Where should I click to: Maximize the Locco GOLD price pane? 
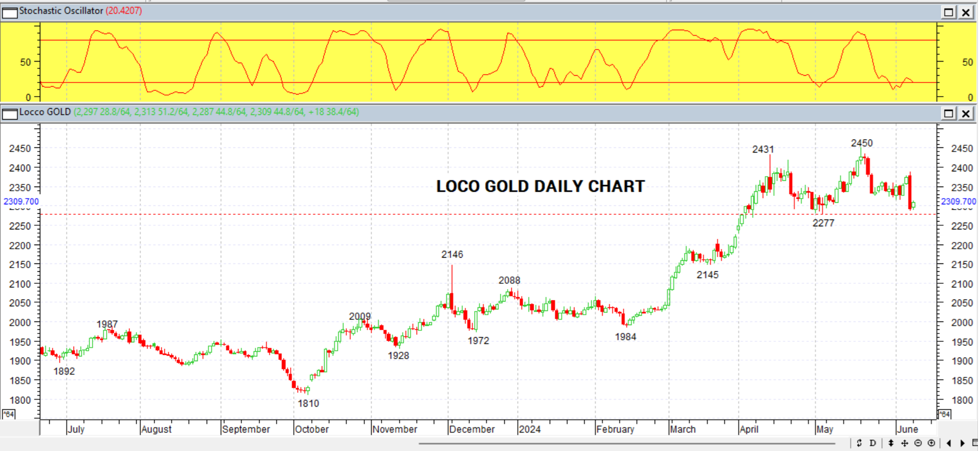949,113
